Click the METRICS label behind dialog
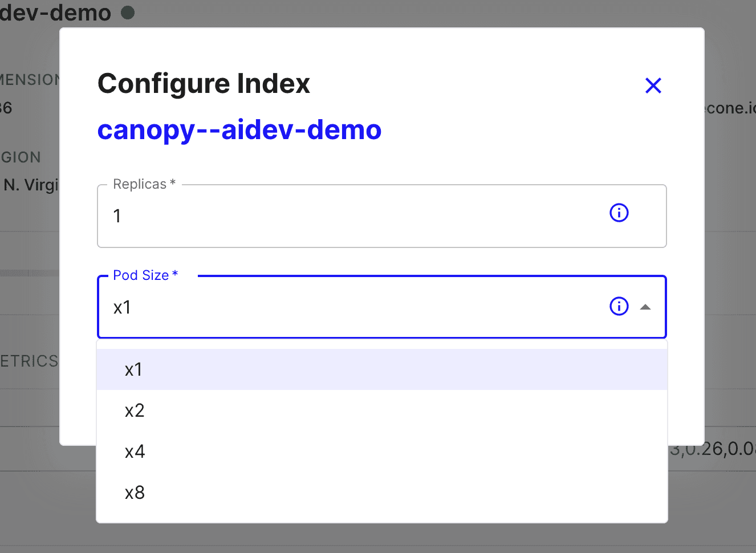 tap(30, 361)
